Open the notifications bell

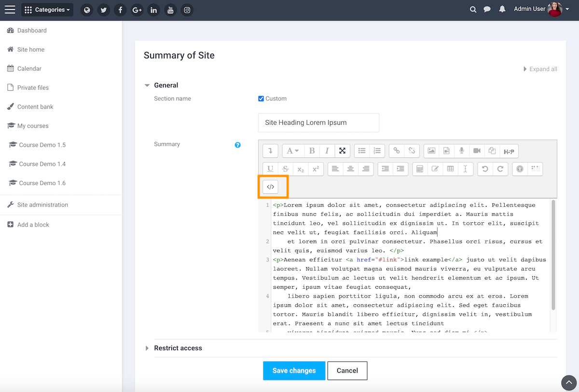pyautogui.click(x=502, y=9)
